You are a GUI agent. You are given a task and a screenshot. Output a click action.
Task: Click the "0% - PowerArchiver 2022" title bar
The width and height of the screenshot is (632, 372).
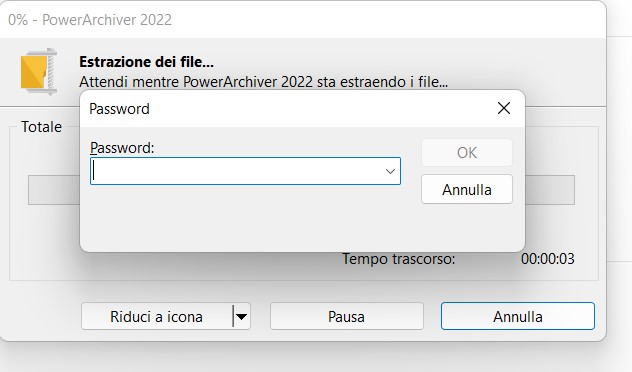pyautogui.click(x=90, y=20)
